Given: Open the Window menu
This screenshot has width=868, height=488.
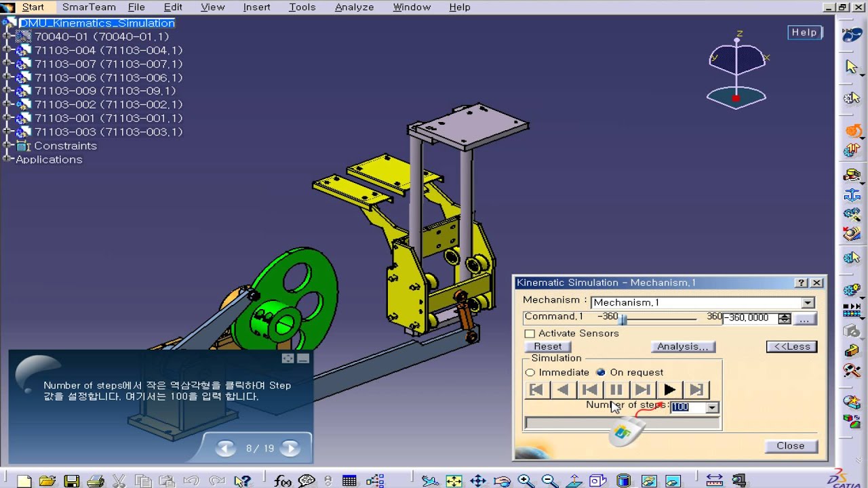Looking at the screenshot, I should (x=412, y=7).
